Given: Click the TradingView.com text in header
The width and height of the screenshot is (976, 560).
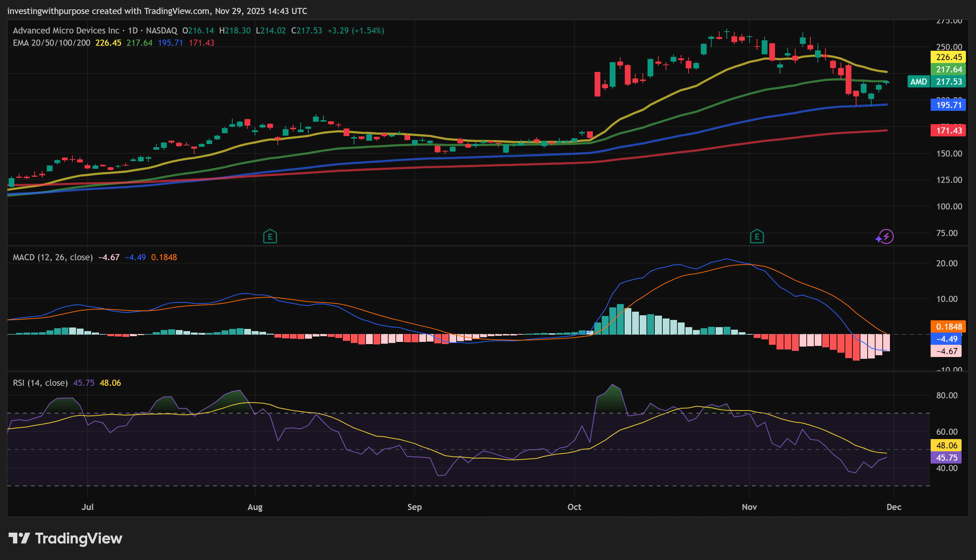Looking at the screenshot, I should (x=177, y=11).
